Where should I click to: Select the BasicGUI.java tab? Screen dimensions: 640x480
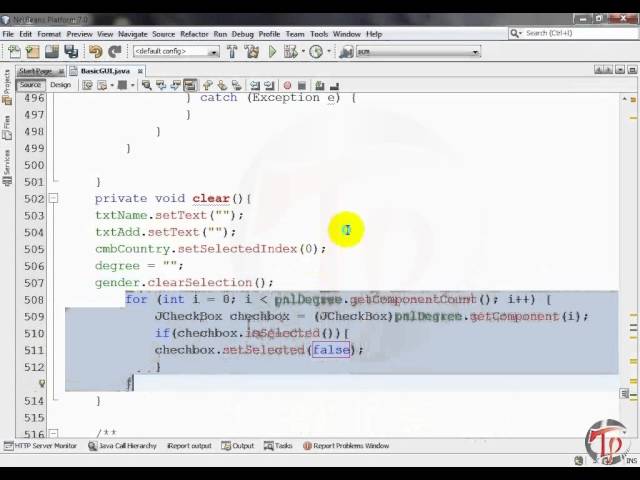pos(105,71)
